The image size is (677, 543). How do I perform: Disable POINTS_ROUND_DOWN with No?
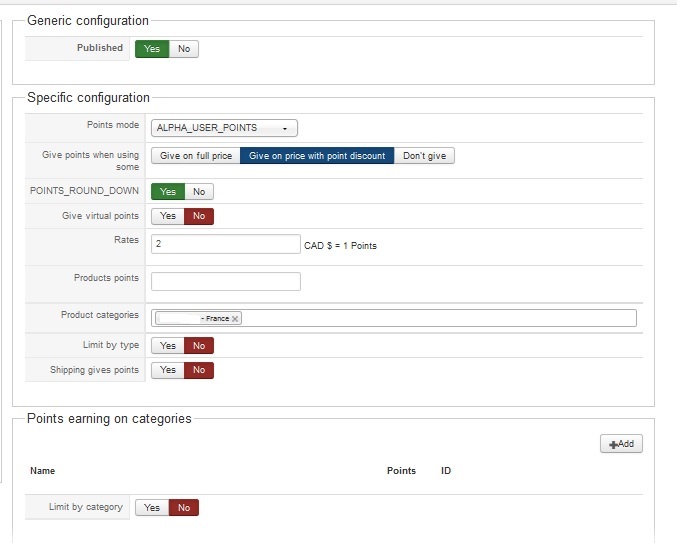[199, 192]
